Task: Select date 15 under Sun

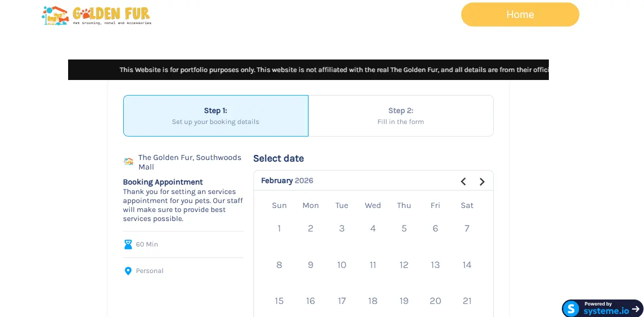Action: pos(279,301)
